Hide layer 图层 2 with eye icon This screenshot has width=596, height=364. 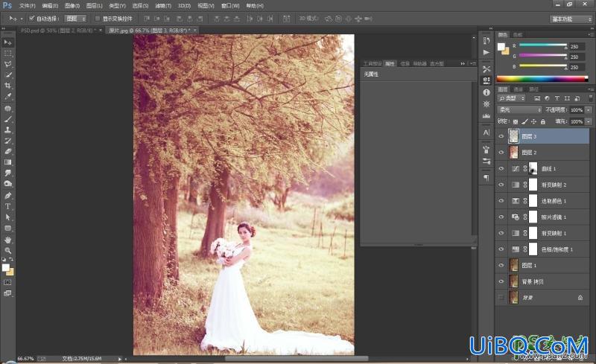tap(501, 153)
